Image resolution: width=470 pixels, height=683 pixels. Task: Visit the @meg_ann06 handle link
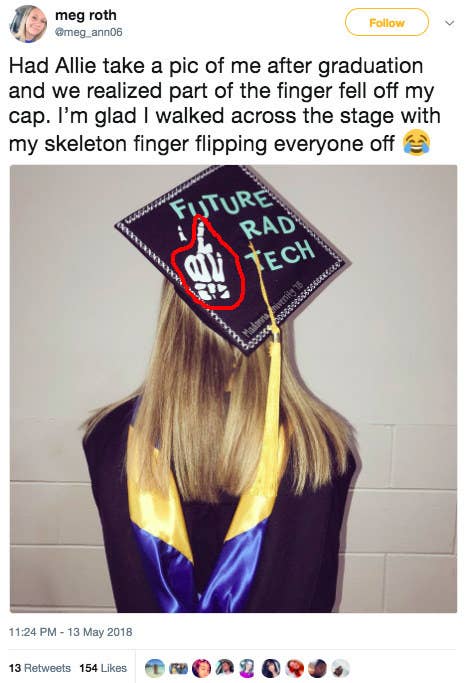point(89,32)
